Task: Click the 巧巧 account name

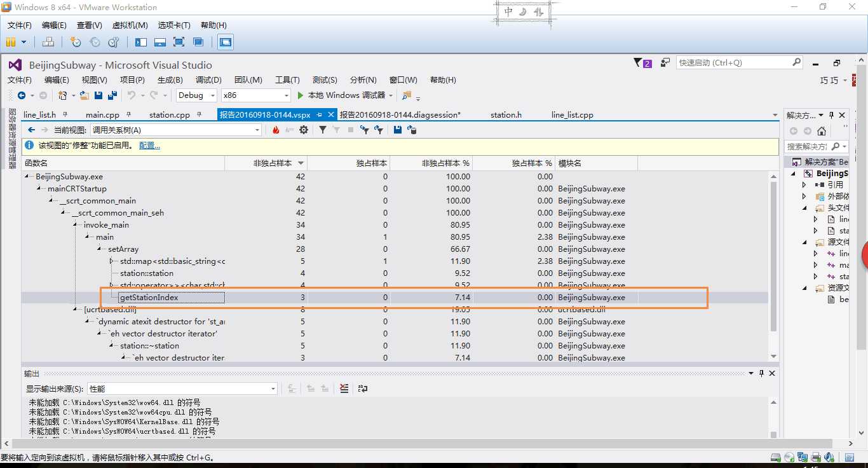Action: click(x=829, y=81)
